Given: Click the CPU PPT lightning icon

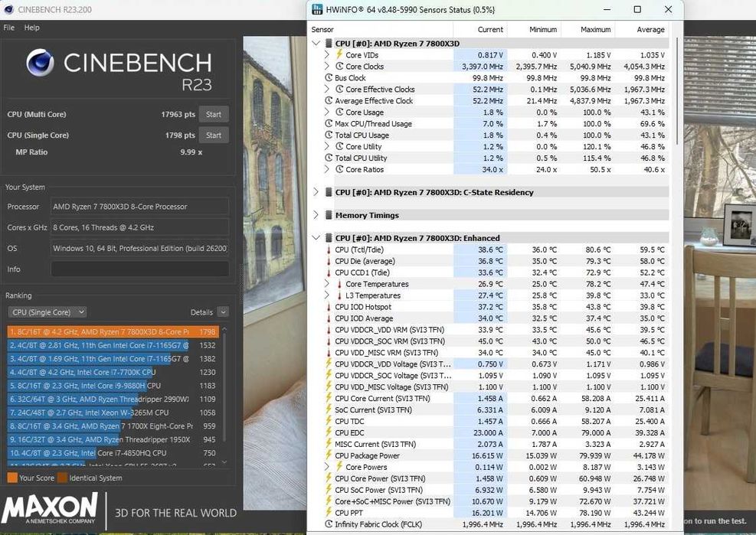Looking at the screenshot, I should (x=329, y=512).
